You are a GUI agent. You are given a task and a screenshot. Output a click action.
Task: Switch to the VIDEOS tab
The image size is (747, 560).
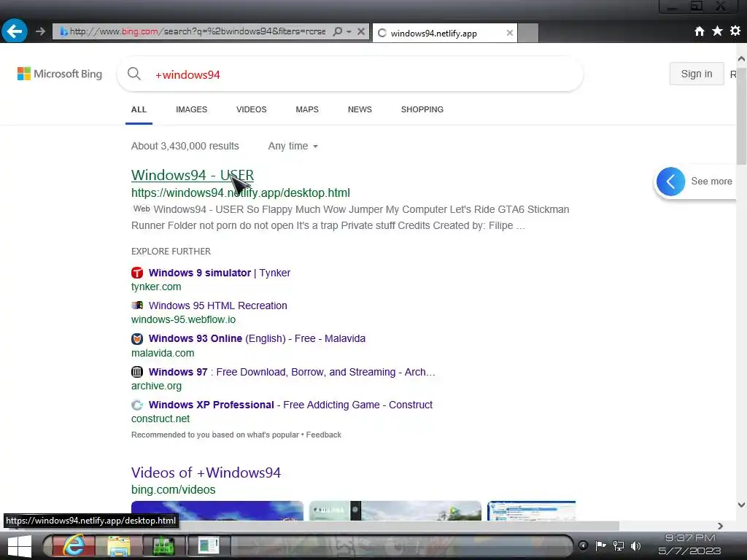[x=252, y=109]
